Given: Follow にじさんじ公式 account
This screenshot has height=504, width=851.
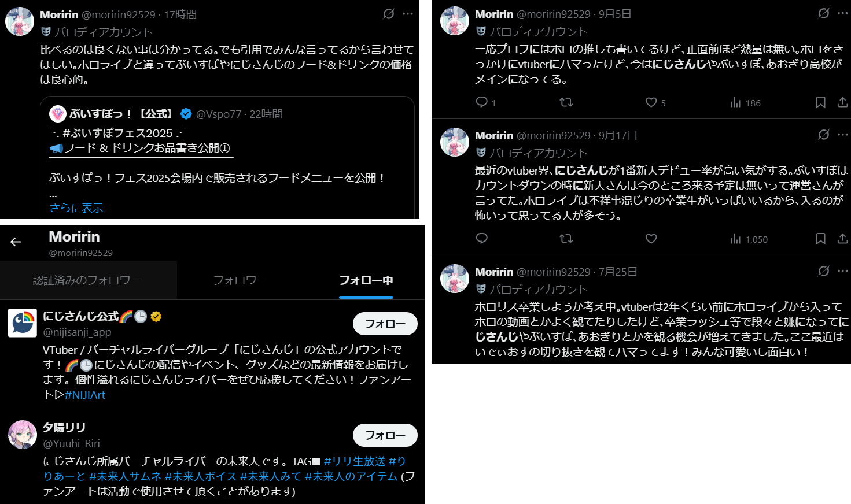Looking at the screenshot, I should pyautogui.click(x=385, y=324).
